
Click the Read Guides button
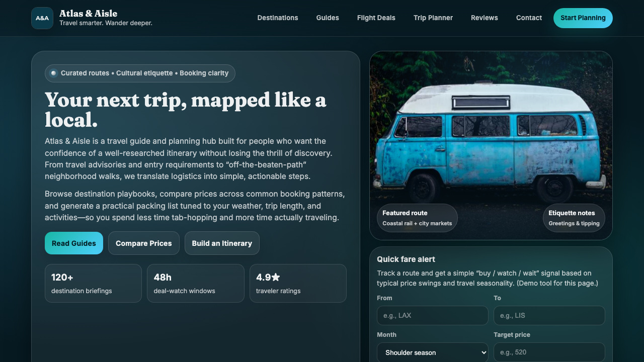click(73, 243)
